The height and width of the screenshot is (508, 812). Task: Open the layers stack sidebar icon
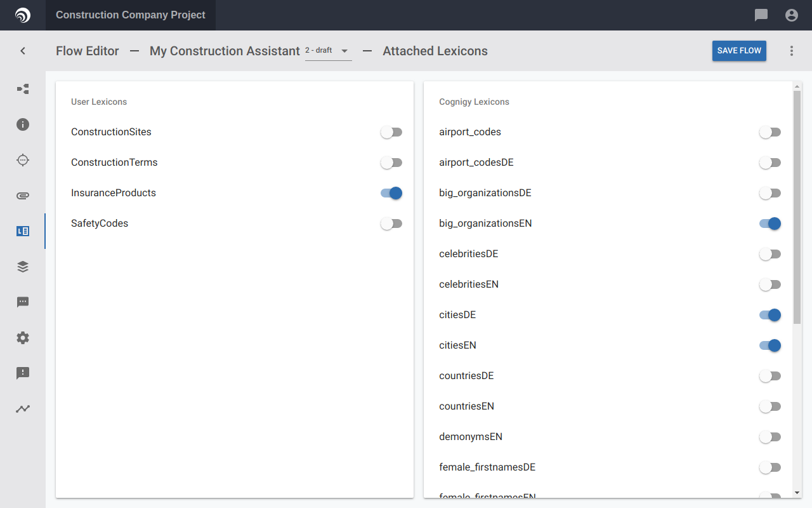23,267
